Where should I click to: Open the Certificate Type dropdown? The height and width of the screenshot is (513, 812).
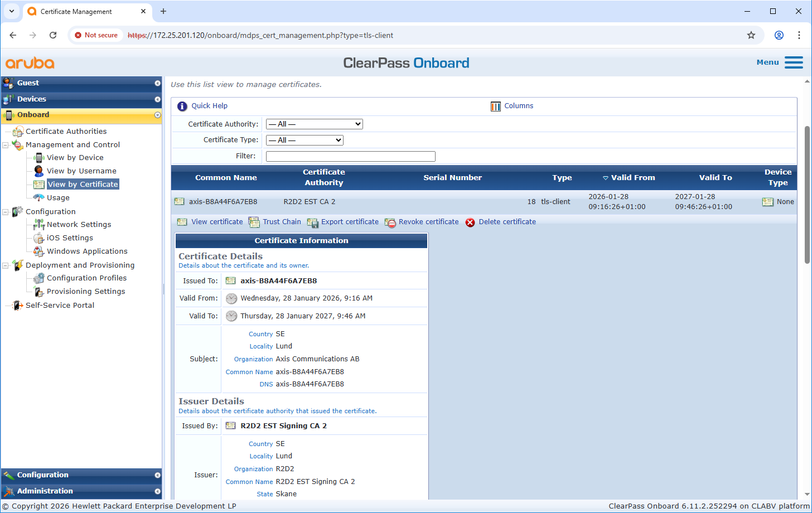[304, 141]
